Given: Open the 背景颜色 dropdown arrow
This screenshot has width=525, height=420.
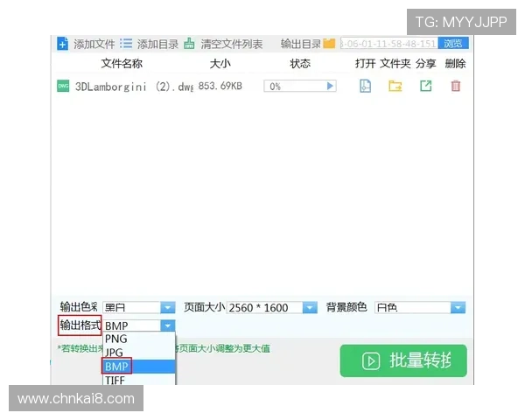Looking at the screenshot, I should coord(458,307).
